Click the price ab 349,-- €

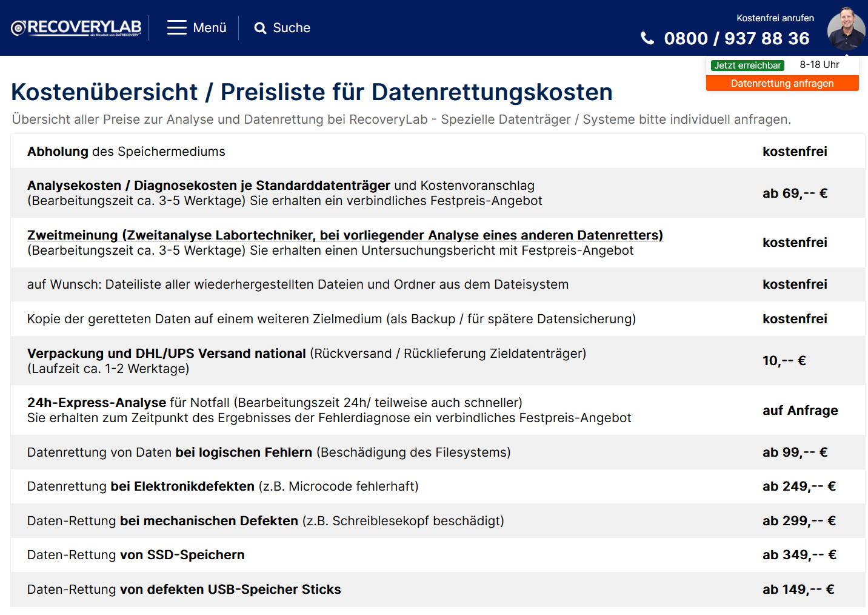[x=799, y=555]
